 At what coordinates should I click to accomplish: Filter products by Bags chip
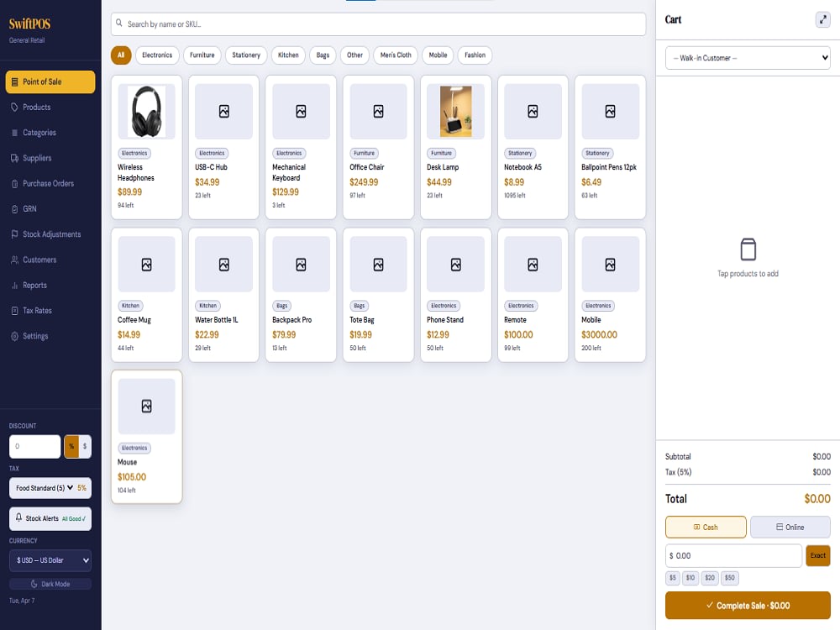[323, 55]
